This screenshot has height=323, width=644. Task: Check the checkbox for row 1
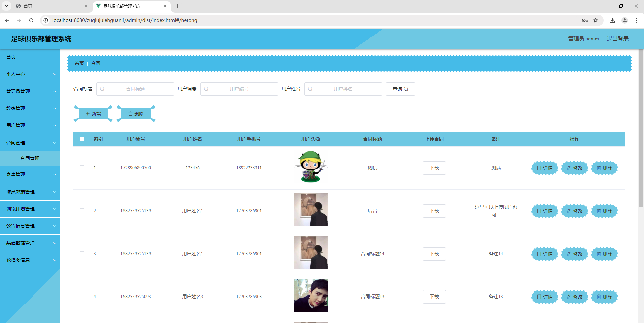(82, 168)
